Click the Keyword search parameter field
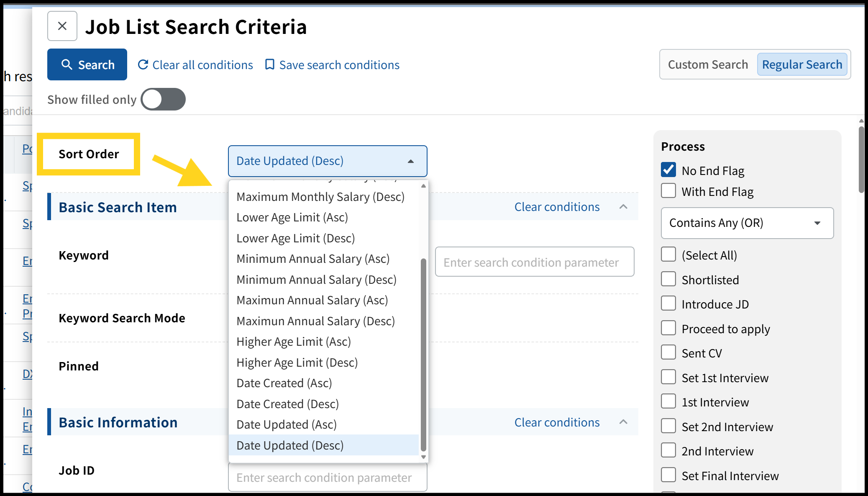This screenshot has width=868, height=496. [x=534, y=262]
